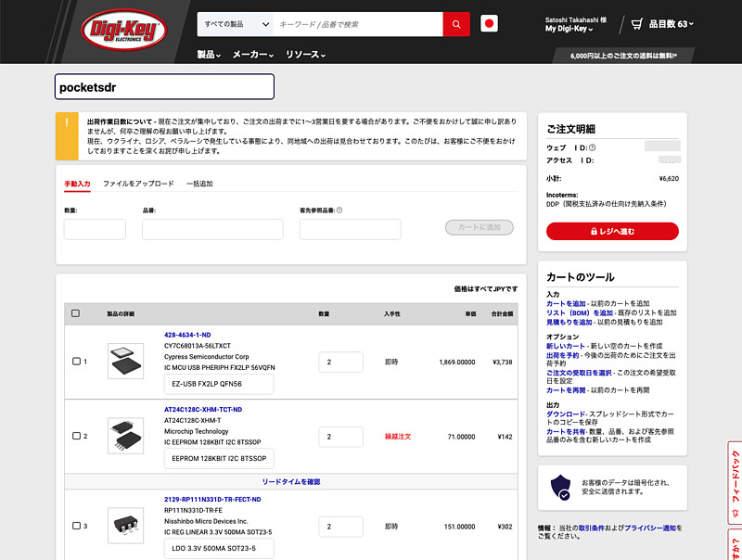Open part link 428-4634-1-ND
742x560 pixels.
point(187,335)
